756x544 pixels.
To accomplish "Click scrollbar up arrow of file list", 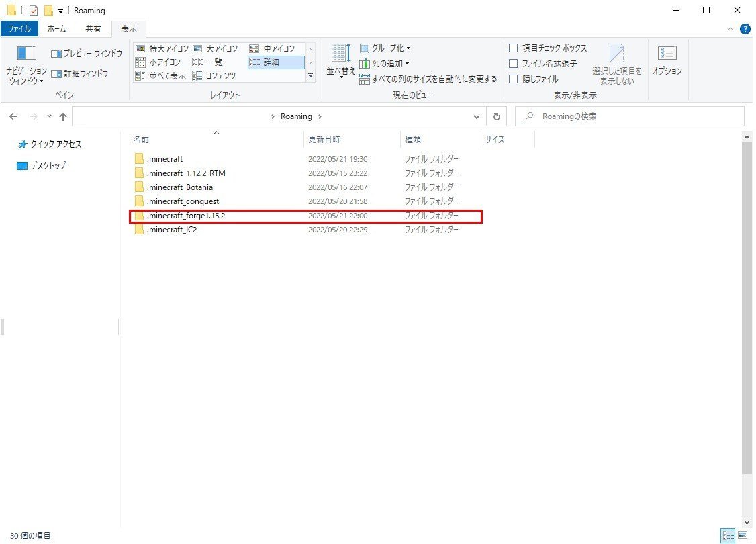I will pyautogui.click(x=747, y=138).
